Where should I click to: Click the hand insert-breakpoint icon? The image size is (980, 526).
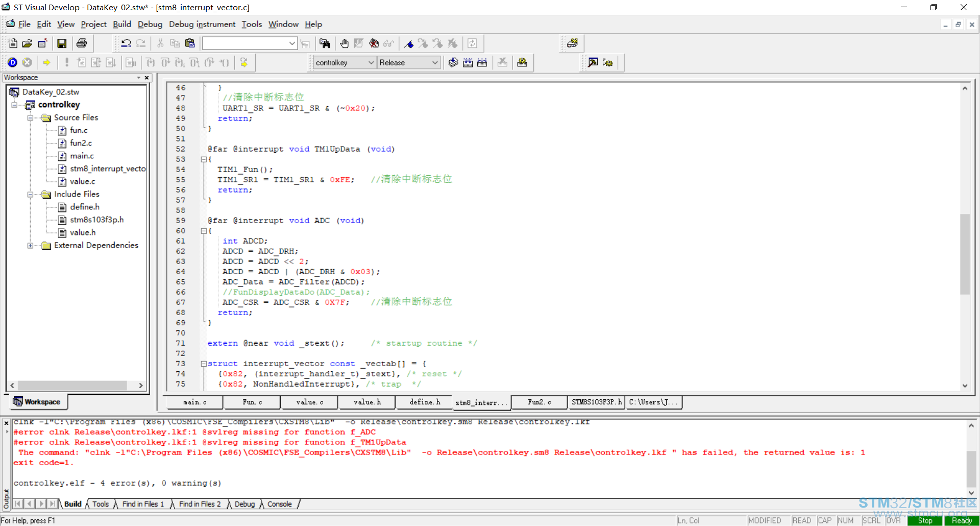point(345,43)
